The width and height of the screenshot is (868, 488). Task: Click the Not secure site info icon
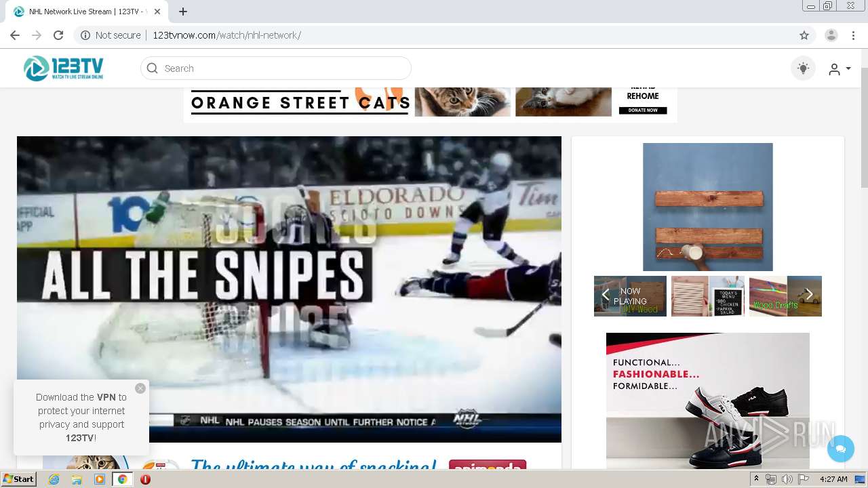pos(85,35)
